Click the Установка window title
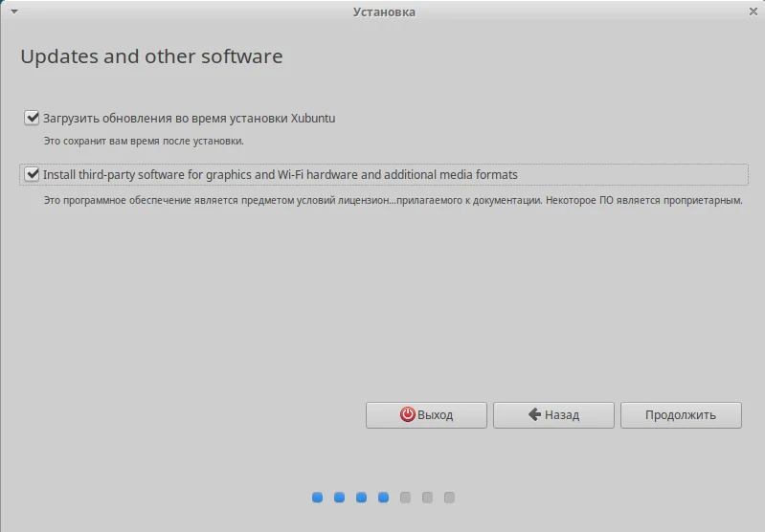765x532 pixels. 384,11
